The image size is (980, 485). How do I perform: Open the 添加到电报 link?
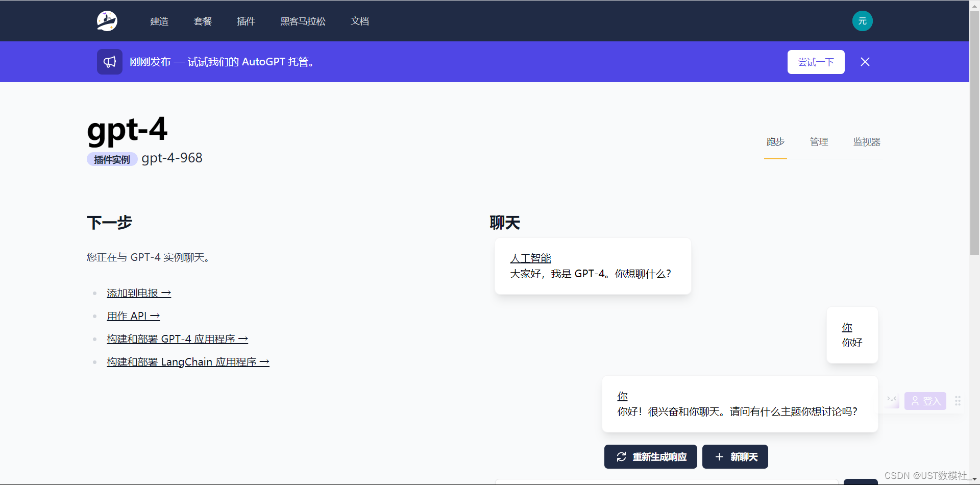139,293
